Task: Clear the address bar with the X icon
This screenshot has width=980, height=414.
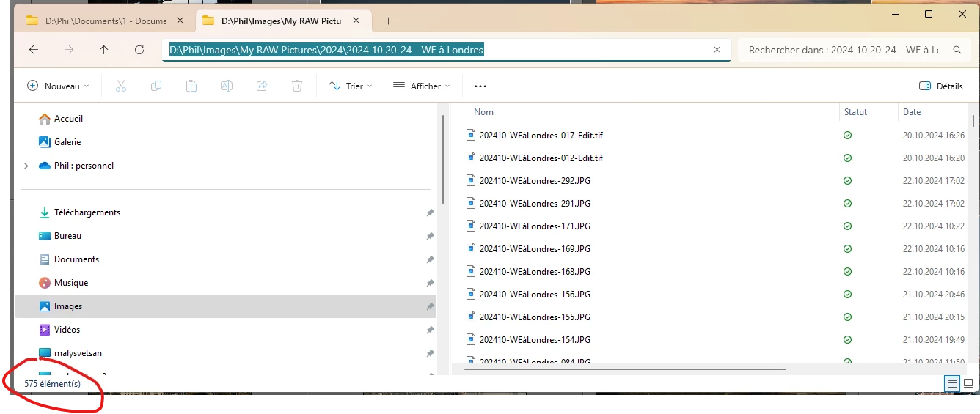Action: (x=717, y=50)
